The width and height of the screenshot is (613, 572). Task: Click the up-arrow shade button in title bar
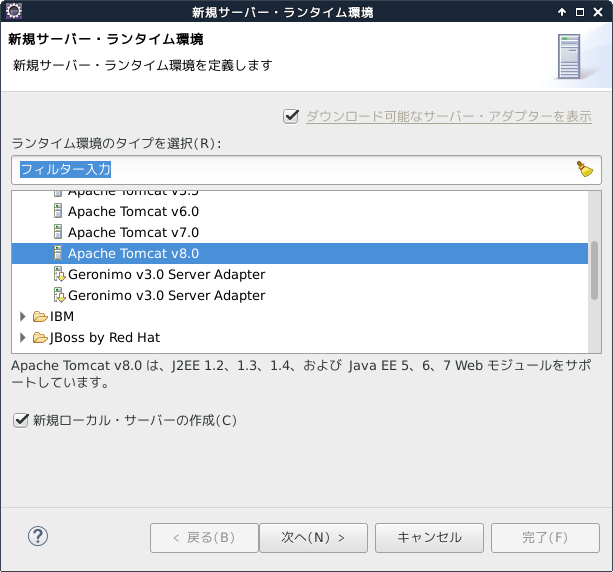pyautogui.click(x=562, y=12)
